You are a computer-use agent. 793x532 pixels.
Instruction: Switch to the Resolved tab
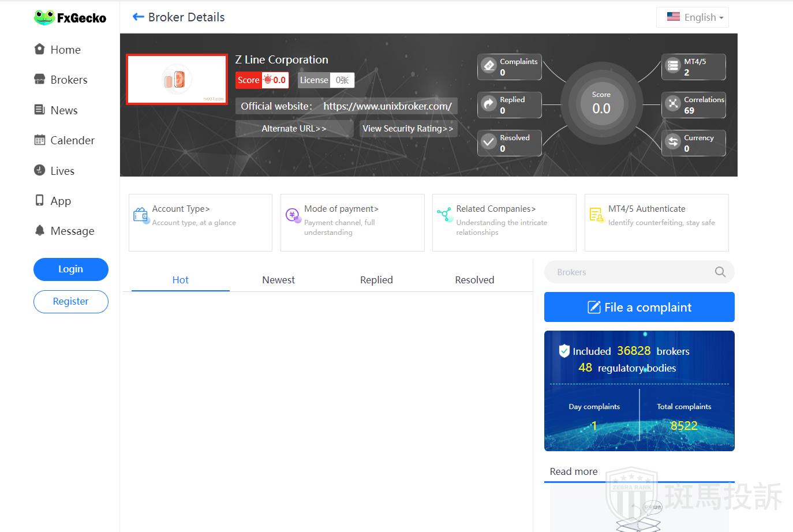click(x=474, y=280)
